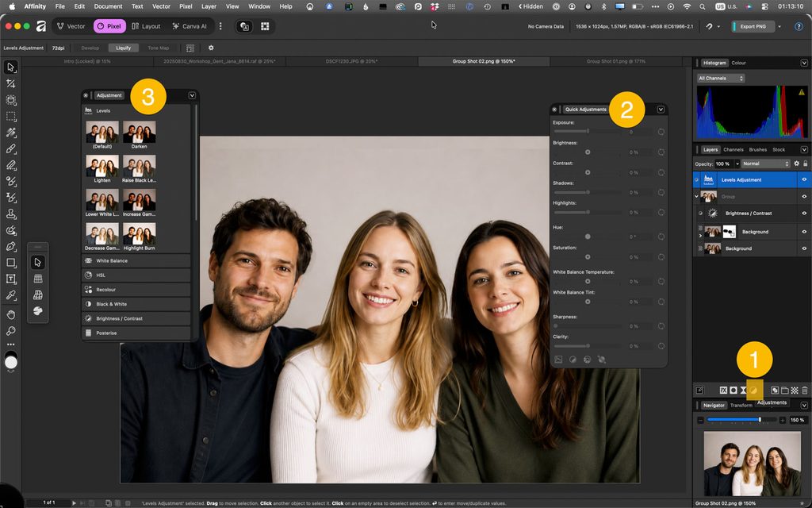Switch to the Channels tab

click(733, 149)
